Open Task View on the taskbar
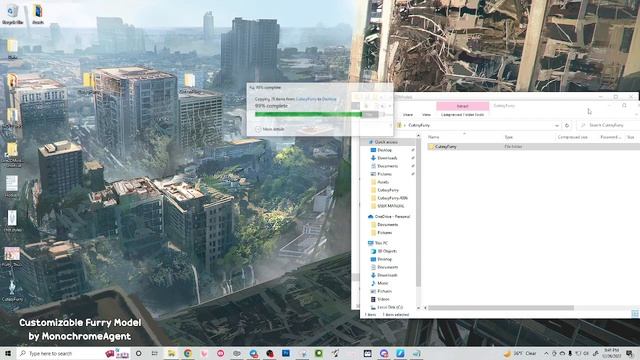This screenshot has height=360, width=640. [x=155, y=353]
